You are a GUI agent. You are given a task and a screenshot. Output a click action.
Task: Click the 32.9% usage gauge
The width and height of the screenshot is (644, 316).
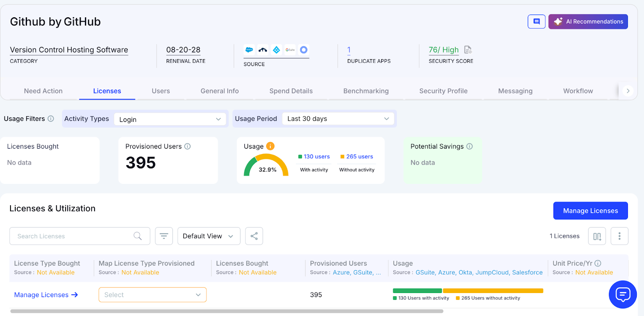coord(266,165)
